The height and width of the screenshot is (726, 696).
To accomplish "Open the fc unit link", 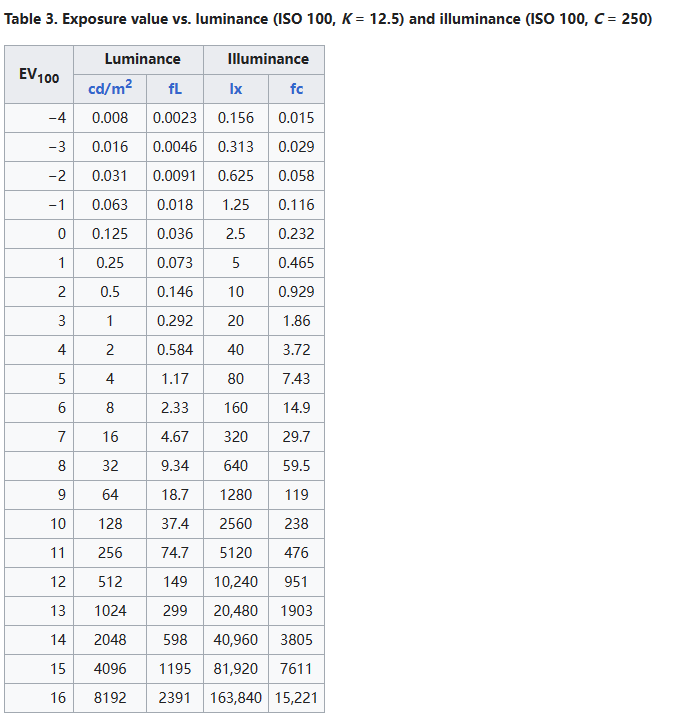I will point(296,89).
